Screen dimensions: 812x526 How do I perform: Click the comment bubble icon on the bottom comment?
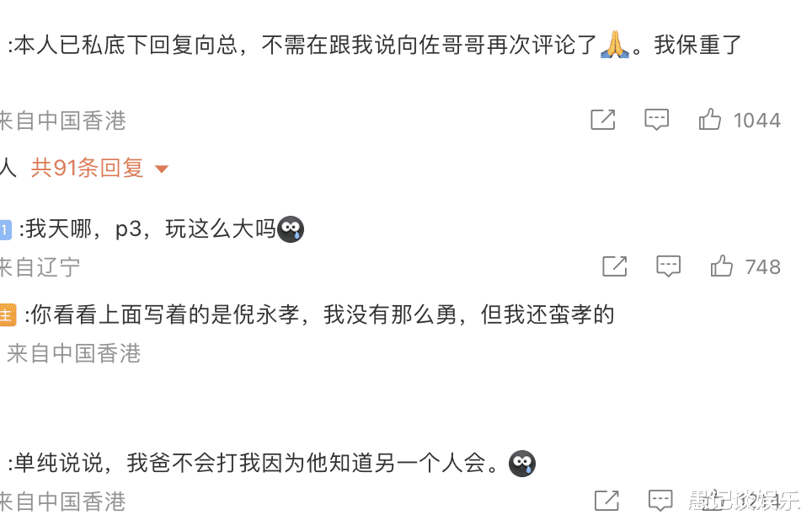tap(660, 500)
